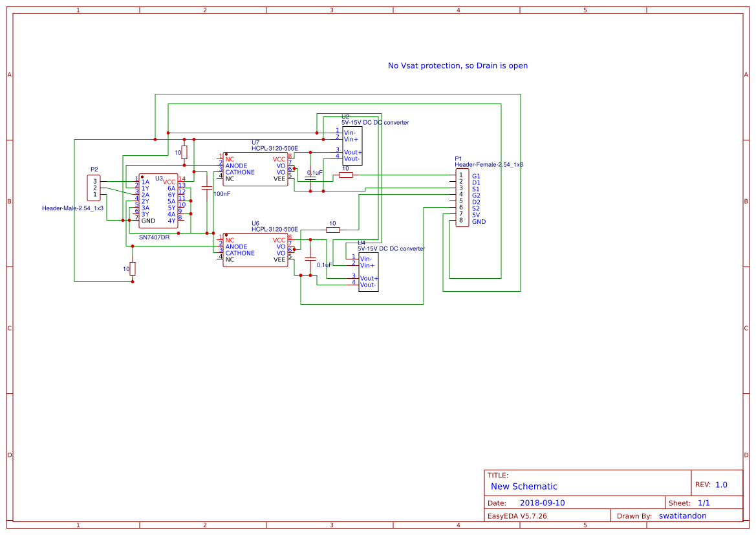
Task: Click the date field 2018-09-10
Action: (x=543, y=502)
